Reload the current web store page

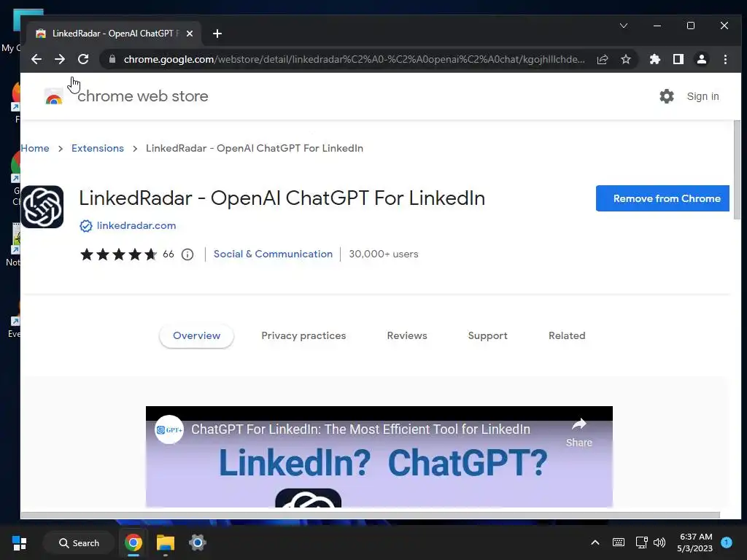[x=83, y=59]
